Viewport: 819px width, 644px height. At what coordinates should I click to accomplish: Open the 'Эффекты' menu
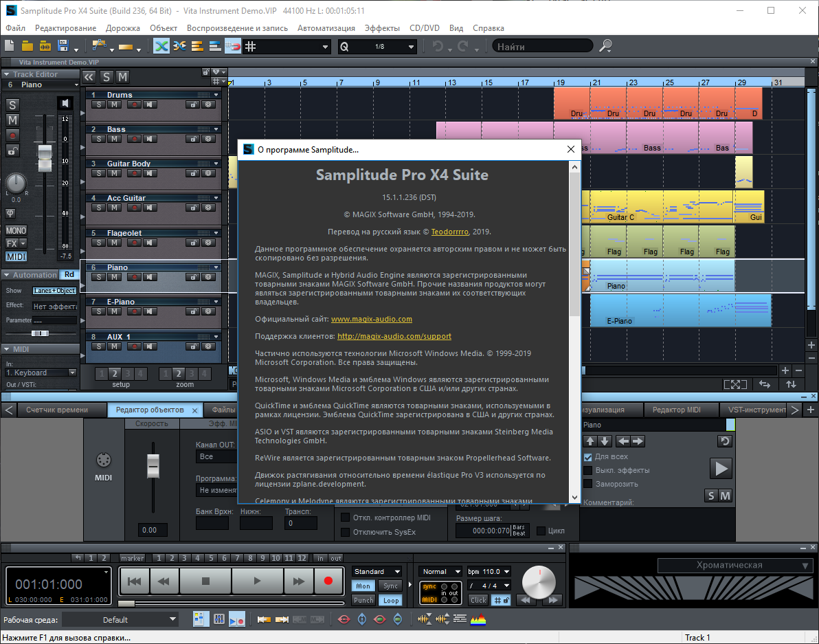[x=382, y=28]
